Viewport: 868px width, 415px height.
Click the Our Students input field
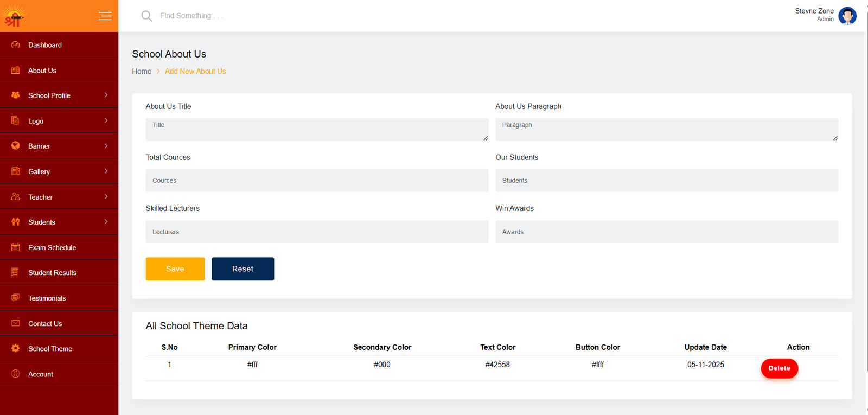667,181
